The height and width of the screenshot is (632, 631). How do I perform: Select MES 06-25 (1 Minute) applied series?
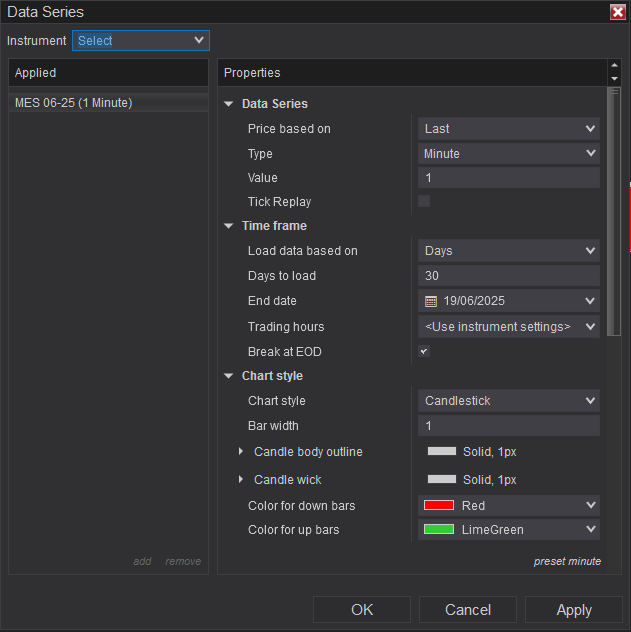(108, 103)
